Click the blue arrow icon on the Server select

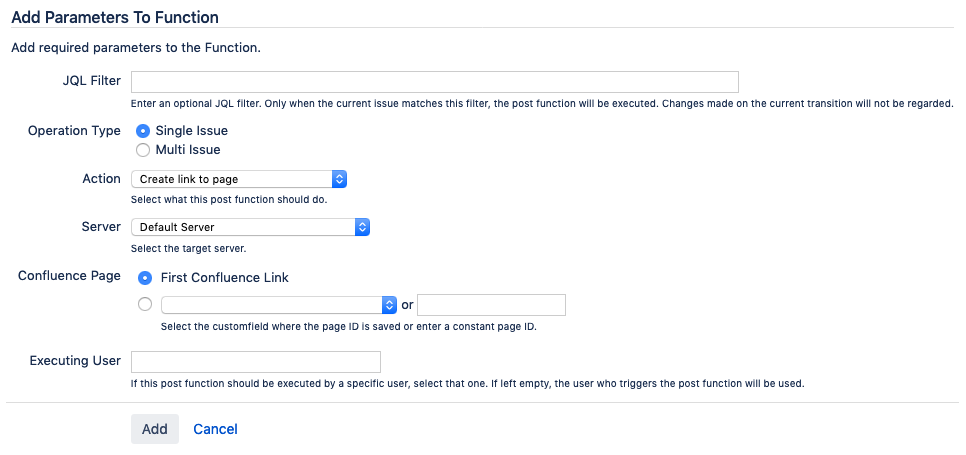tap(363, 227)
